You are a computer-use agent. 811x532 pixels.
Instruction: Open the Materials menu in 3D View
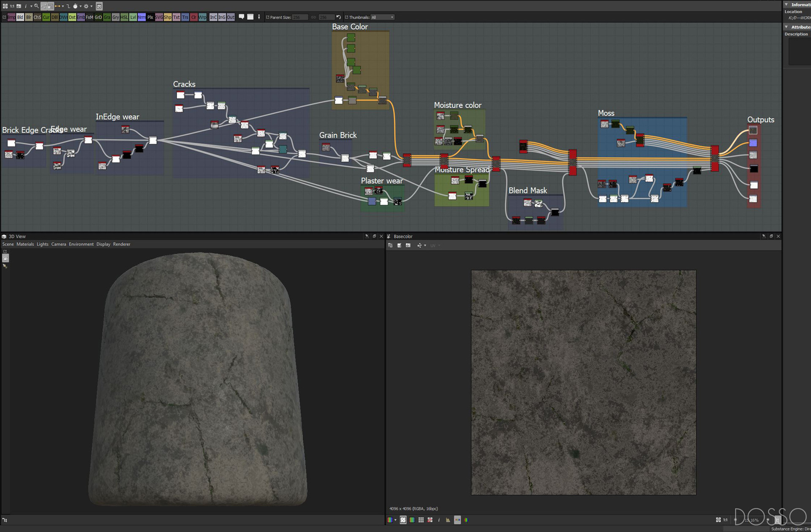(x=25, y=244)
